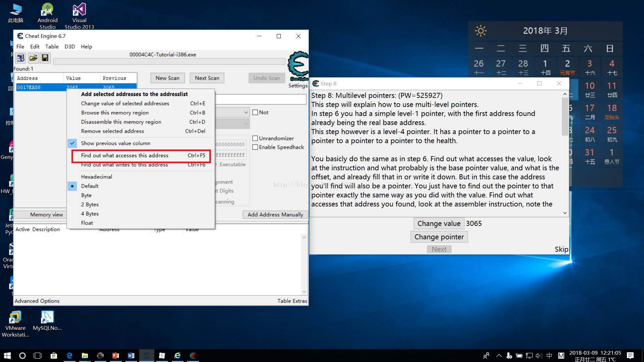This screenshot has height=362, width=644.
Task: Click the Change pointer button
Action: click(439, 237)
